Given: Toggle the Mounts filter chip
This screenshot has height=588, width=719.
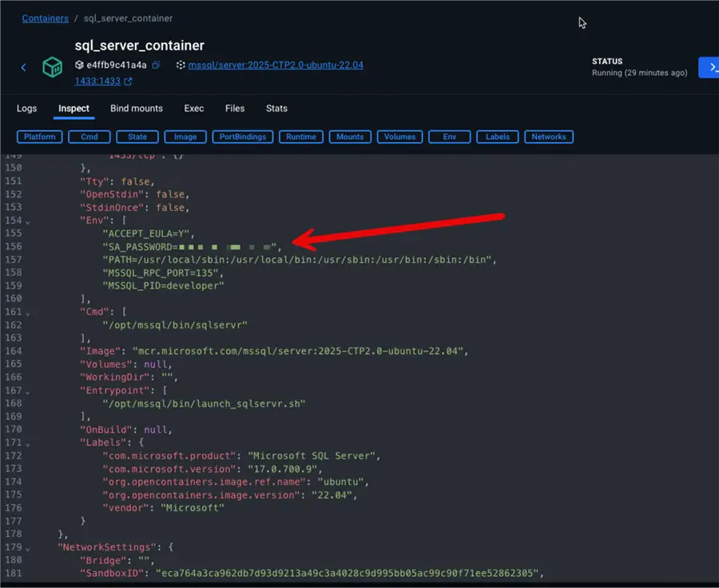Looking at the screenshot, I should [x=349, y=137].
